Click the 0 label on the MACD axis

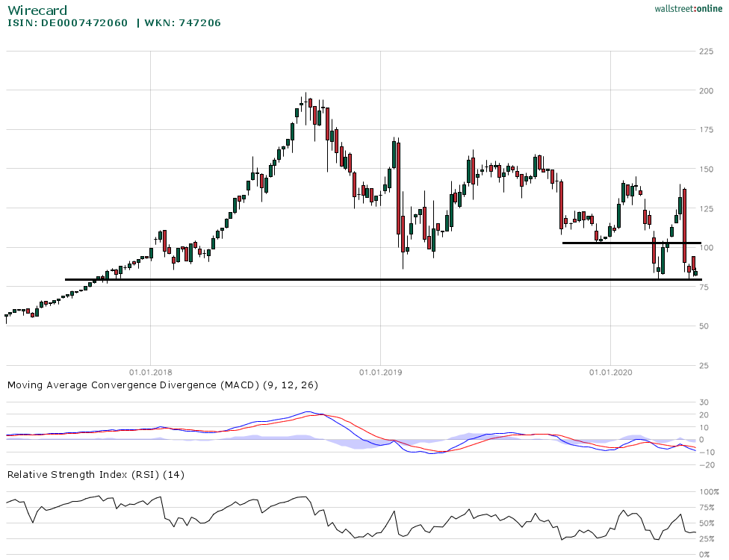point(701,440)
